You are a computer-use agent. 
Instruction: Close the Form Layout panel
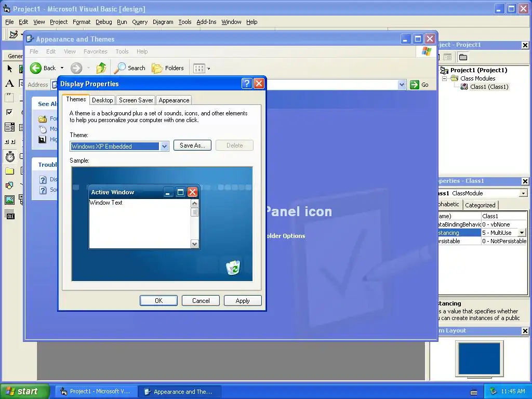click(x=525, y=331)
